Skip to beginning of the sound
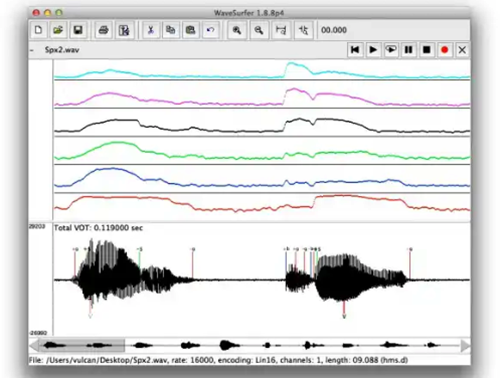The width and height of the screenshot is (500, 378). pyautogui.click(x=355, y=50)
